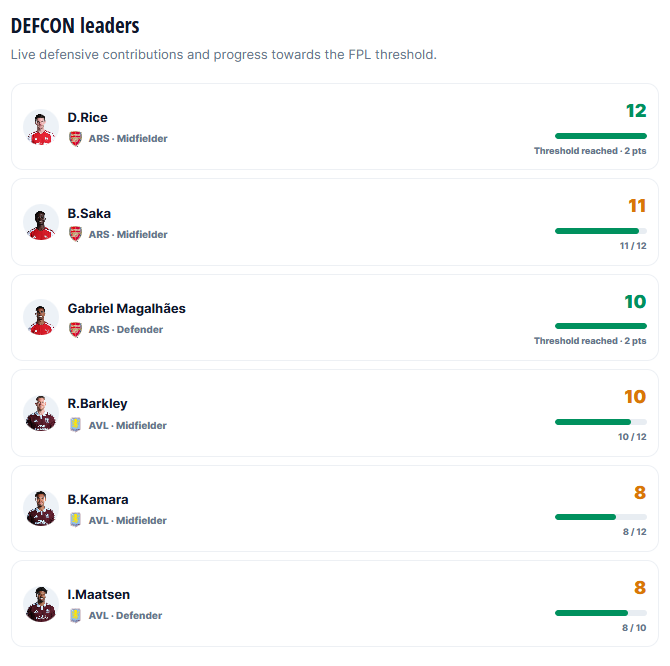Viewport: 670px width, 666px height.
Task: Click Gabriel's 'Threshold reached · 2 pts' label
Action: coord(590,341)
